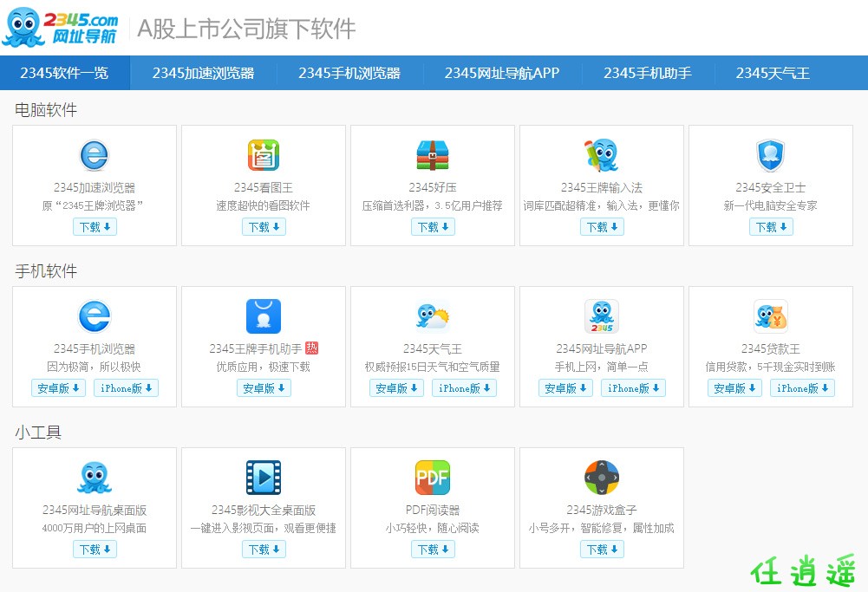Screen dimensions: 868x592
Task: Download 安卓版 of 2345天气王
Action: coord(397,387)
